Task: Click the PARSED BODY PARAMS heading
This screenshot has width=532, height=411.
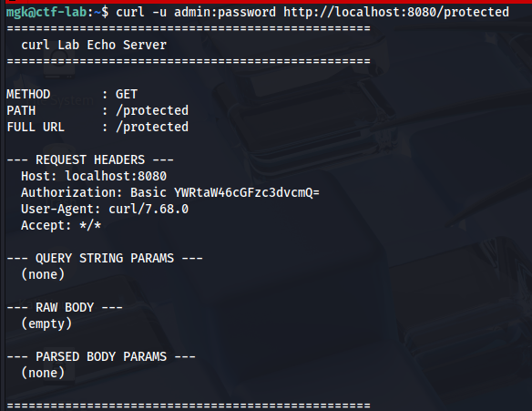Action: click(101, 356)
